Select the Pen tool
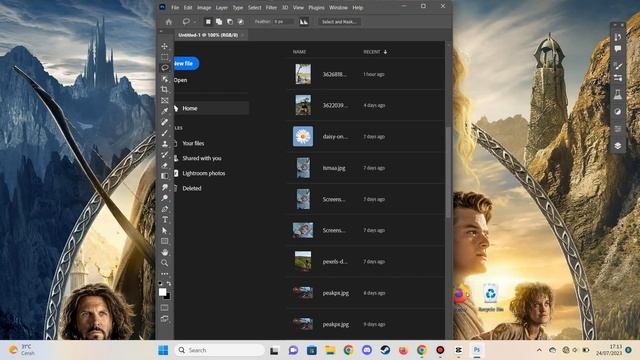The width and height of the screenshot is (640, 360). pos(164,209)
